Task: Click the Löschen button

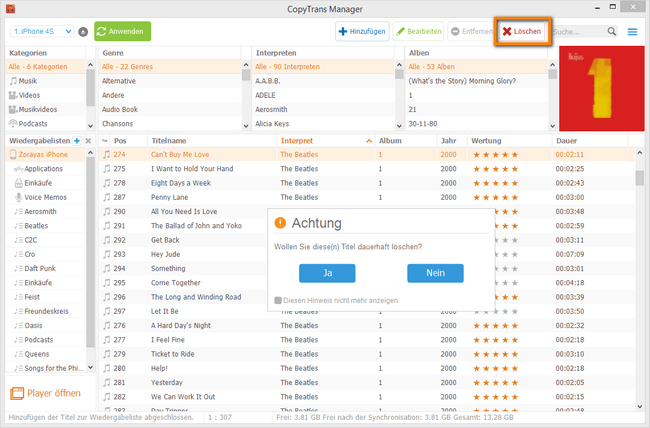Action: tap(522, 32)
